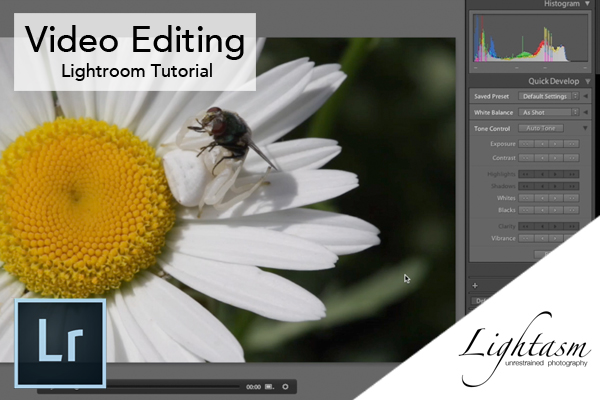Increase Shadows by a large step

pyautogui.click(x=571, y=186)
